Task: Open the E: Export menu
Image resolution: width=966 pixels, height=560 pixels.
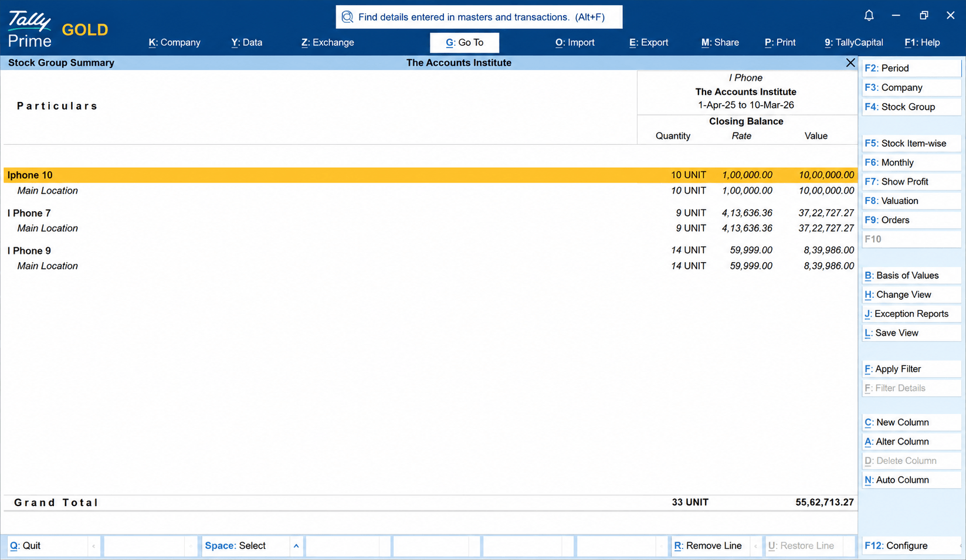Action: pos(649,42)
